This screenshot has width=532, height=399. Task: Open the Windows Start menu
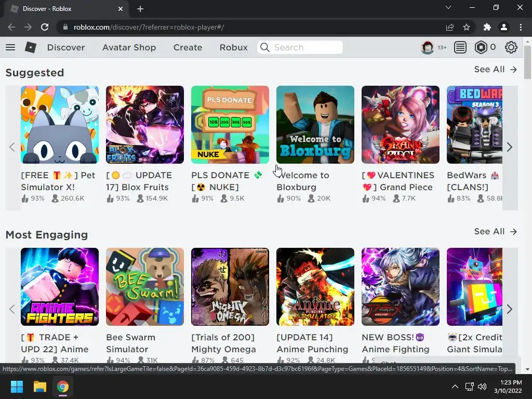coord(17,387)
